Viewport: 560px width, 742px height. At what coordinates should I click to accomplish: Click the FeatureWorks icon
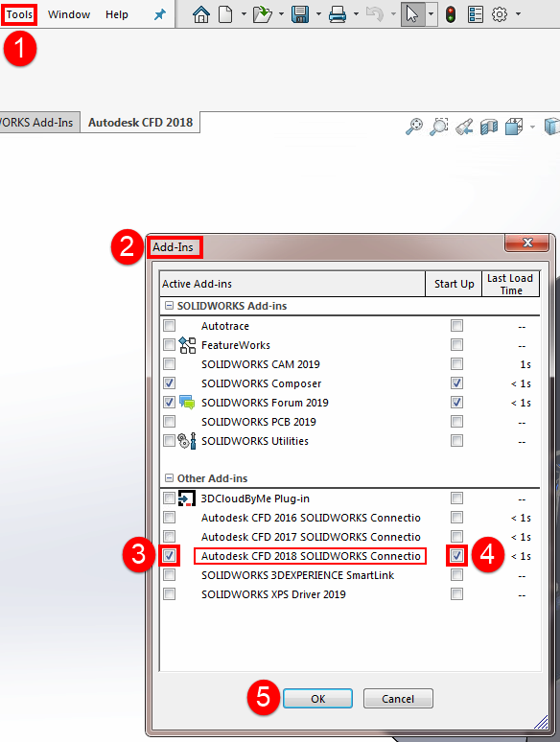pyautogui.click(x=187, y=345)
